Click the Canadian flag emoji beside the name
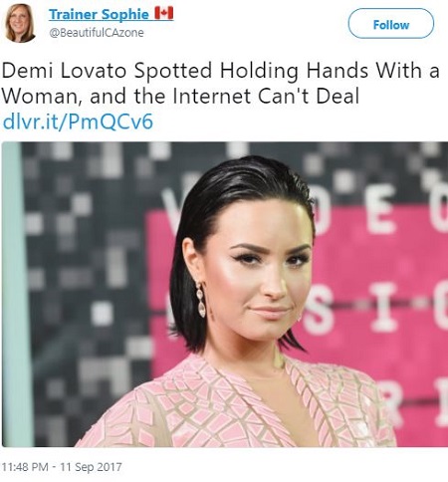The image size is (448, 482). click(164, 14)
